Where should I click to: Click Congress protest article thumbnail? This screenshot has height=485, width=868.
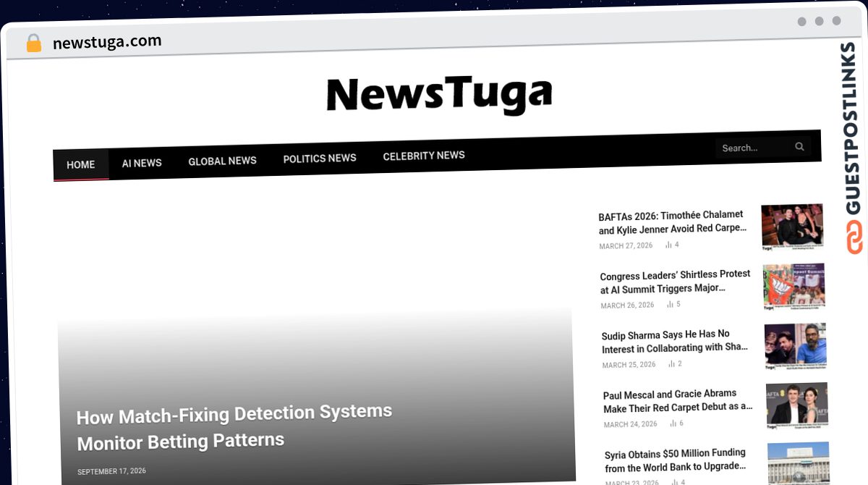point(794,287)
